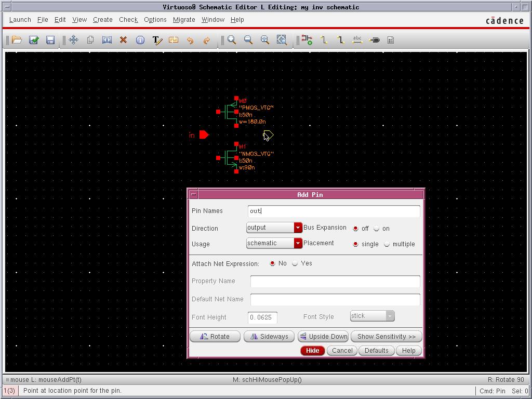Click the Zoom to Fit icon
Screen dimensions: 532x399
coord(265,40)
